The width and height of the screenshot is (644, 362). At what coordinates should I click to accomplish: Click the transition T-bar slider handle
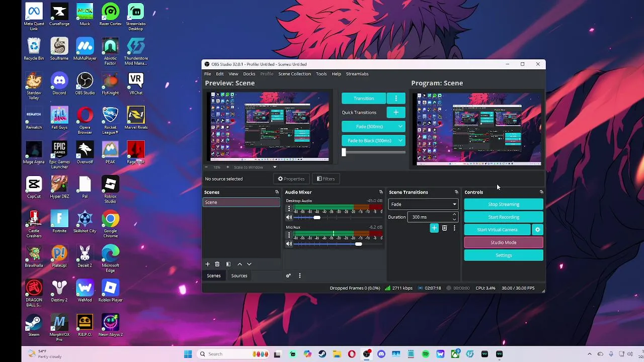344,152
